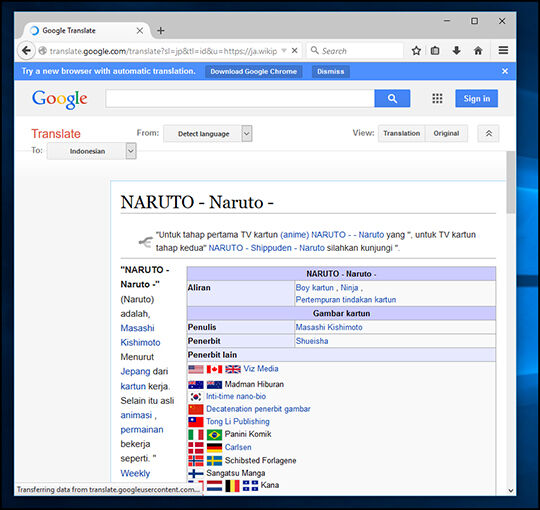Viewport: 540px width, 510px height.
Task: Open the bookmarks list clipboard icon
Action: (435, 51)
